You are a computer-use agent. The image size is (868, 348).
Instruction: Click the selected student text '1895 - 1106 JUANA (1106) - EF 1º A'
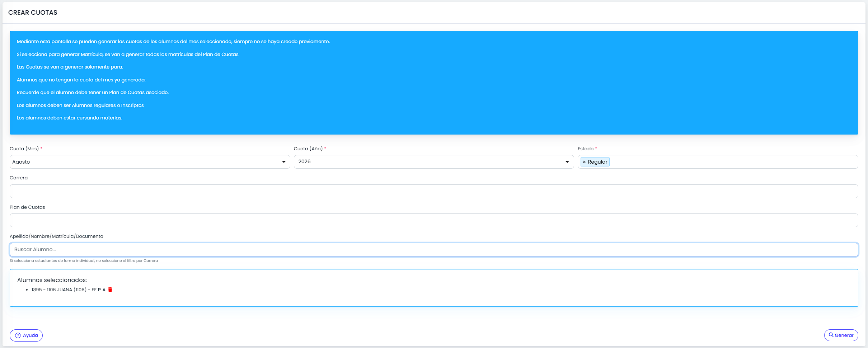[69, 290]
